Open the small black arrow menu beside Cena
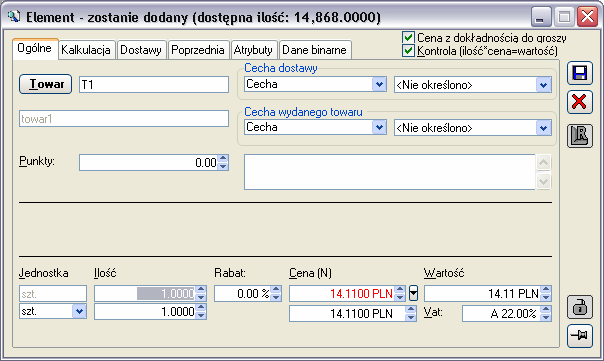The image size is (604, 361). pos(413,293)
